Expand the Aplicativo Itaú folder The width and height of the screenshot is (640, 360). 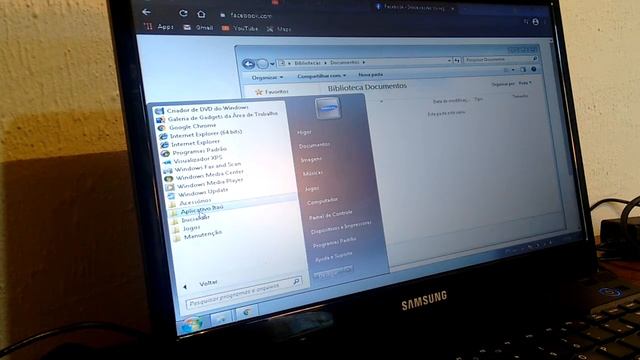(x=197, y=210)
